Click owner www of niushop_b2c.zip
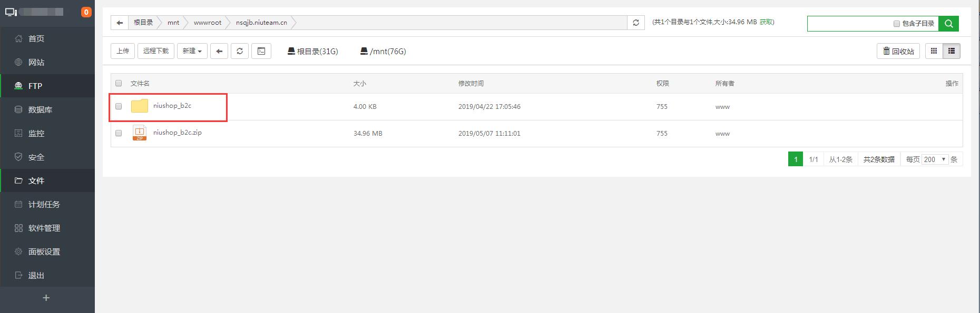The image size is (980, 313). click(x=722, y=134)
